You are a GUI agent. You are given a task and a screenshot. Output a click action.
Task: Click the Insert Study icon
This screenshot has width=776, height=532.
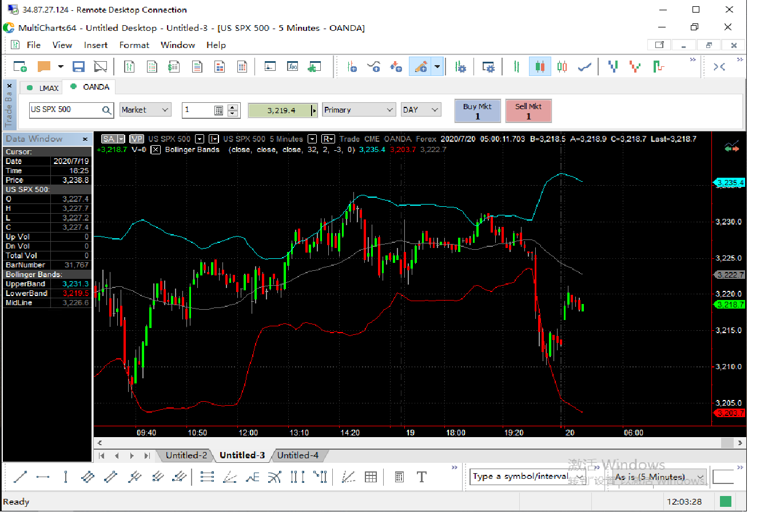click(x=374, y=67)
